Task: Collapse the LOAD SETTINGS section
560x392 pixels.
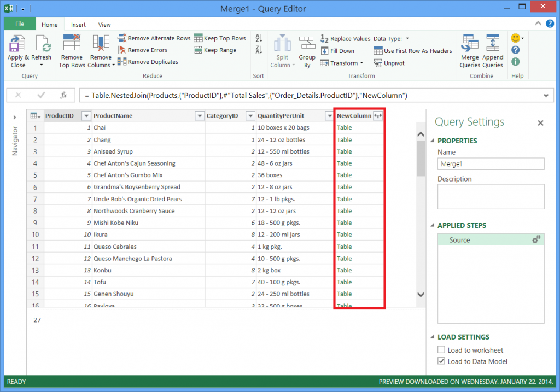Action: point(433,337)
